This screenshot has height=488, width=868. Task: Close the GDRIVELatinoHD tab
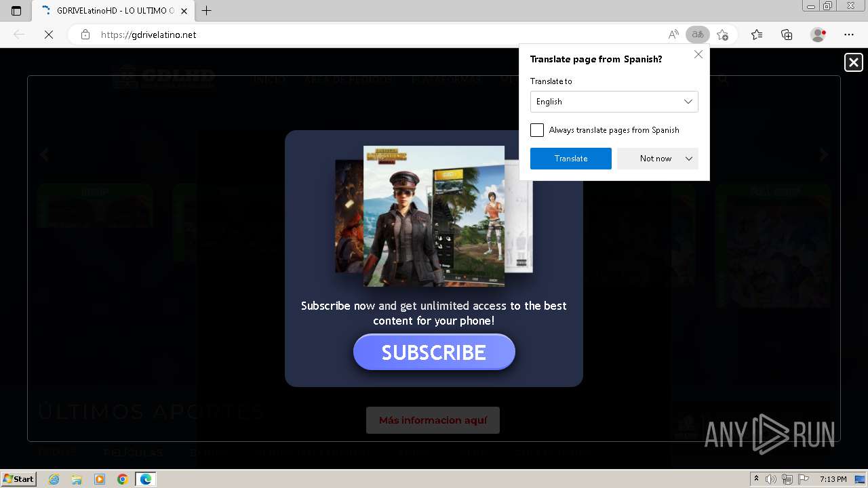tap(184, 11)
